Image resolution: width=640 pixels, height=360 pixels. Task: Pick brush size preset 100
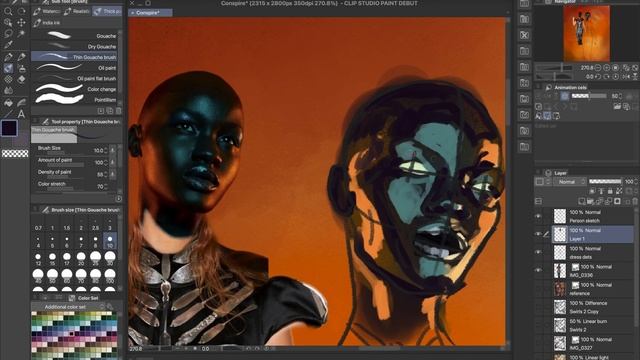(x=110, y=276)
